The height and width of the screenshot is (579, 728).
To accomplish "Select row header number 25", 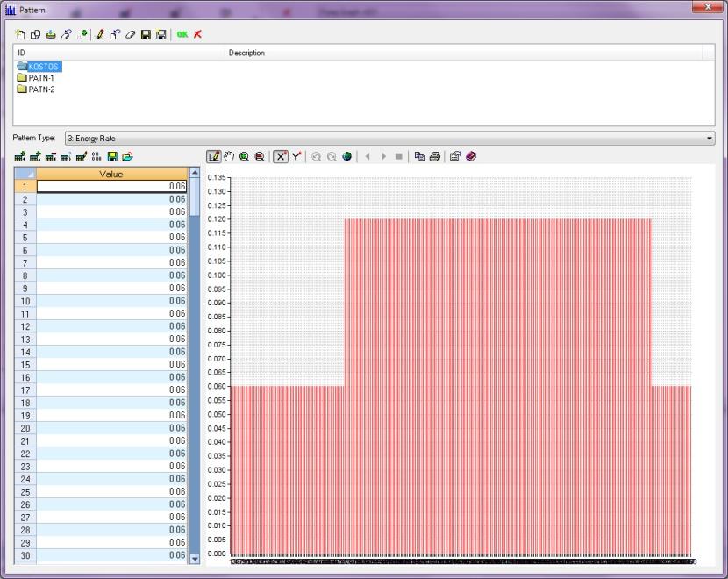I will point(25,492).
